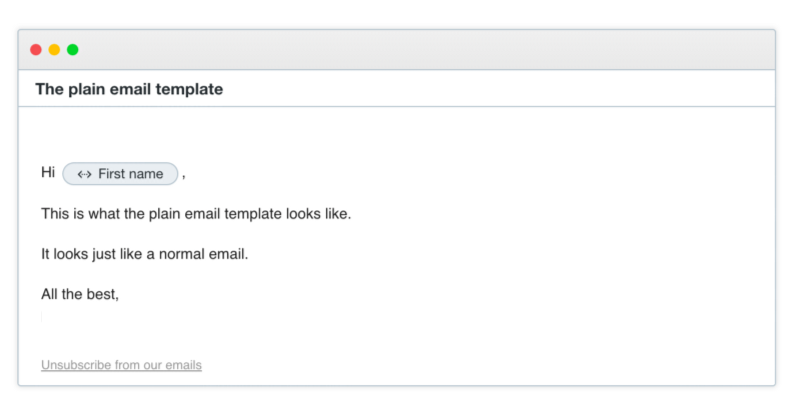The height and width of the screenshot is (411, 800).
Task: Click the line This is what the plain email template looks like
Action: (x=196, y=214)
